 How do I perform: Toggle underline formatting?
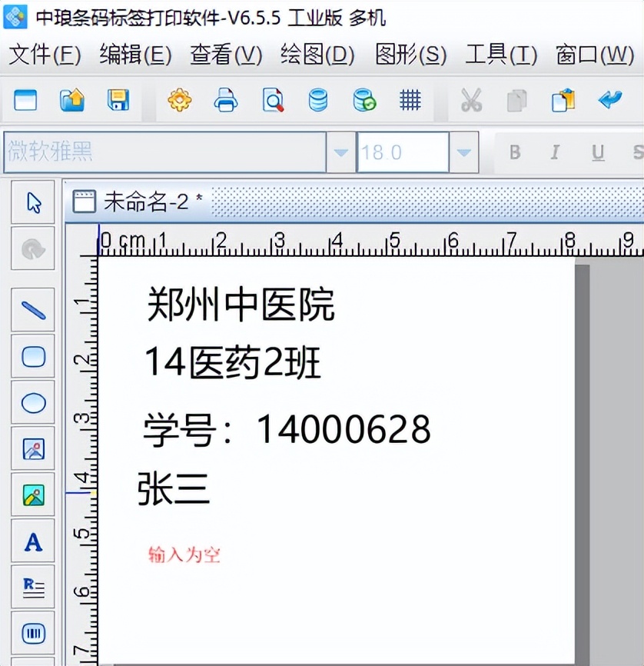[597, 152]
